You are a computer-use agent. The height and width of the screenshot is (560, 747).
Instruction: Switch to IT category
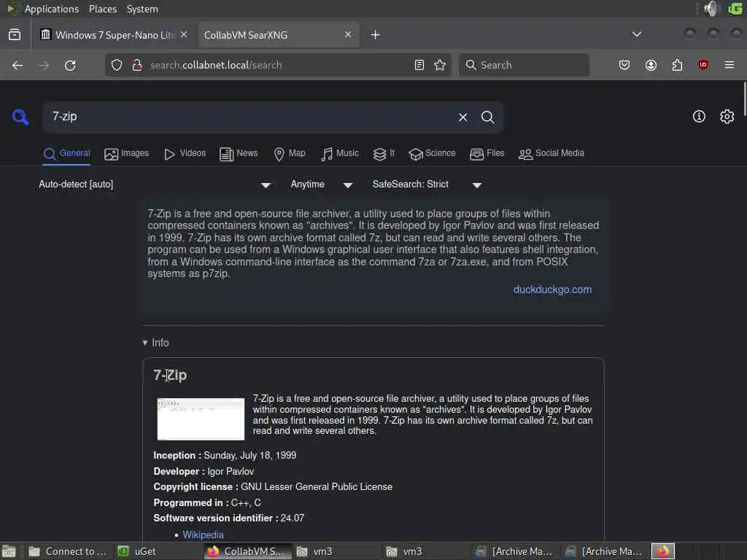384,154
